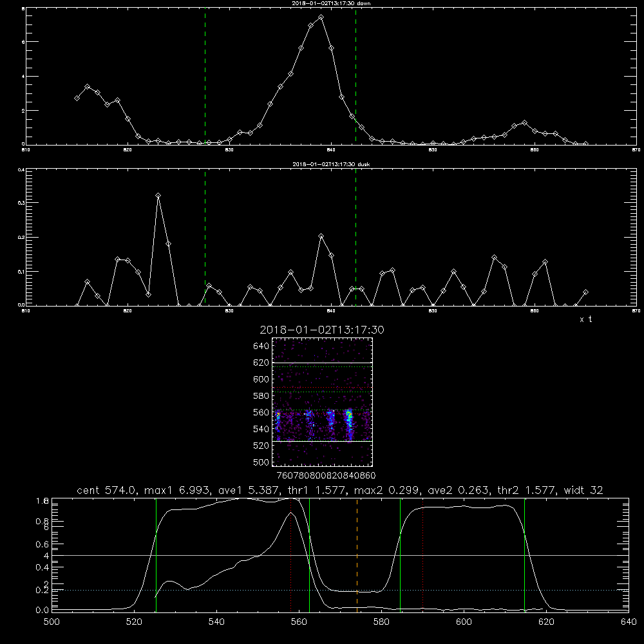
Task: Click the dawn plot title '2018-01-02T13:17:30 dawn'
Action: click(x=331, y=3)
